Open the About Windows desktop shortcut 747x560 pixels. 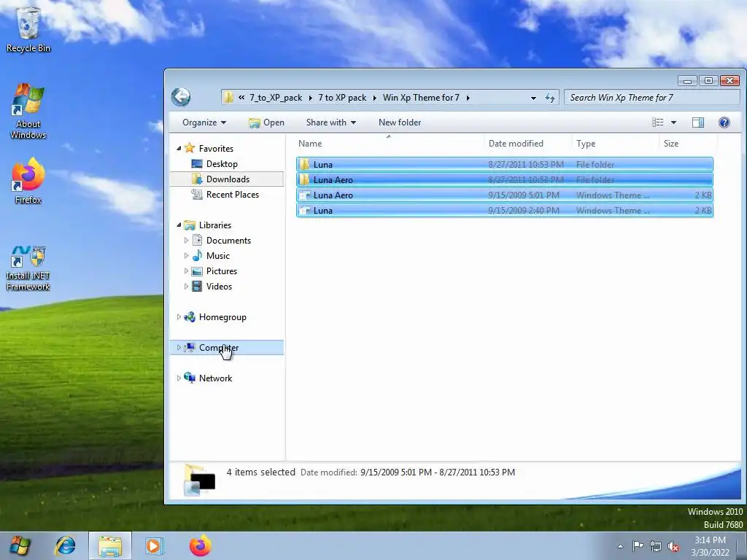(x=28, y=112)
